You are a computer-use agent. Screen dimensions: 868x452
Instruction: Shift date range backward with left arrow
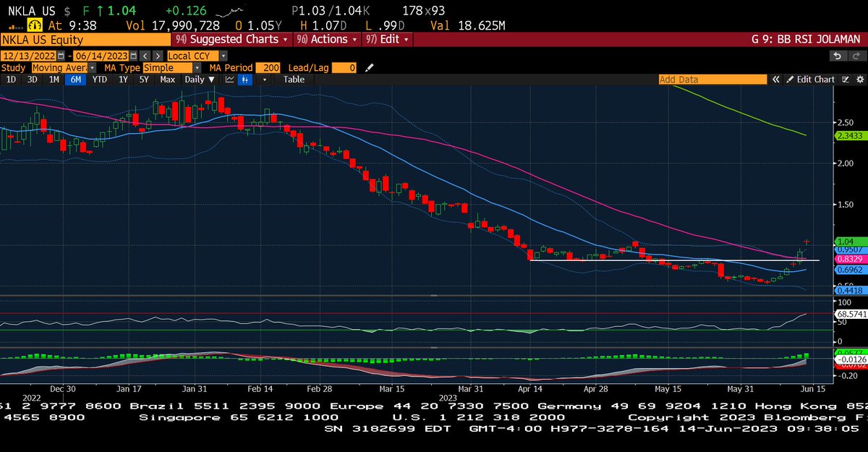click(145, 56)
